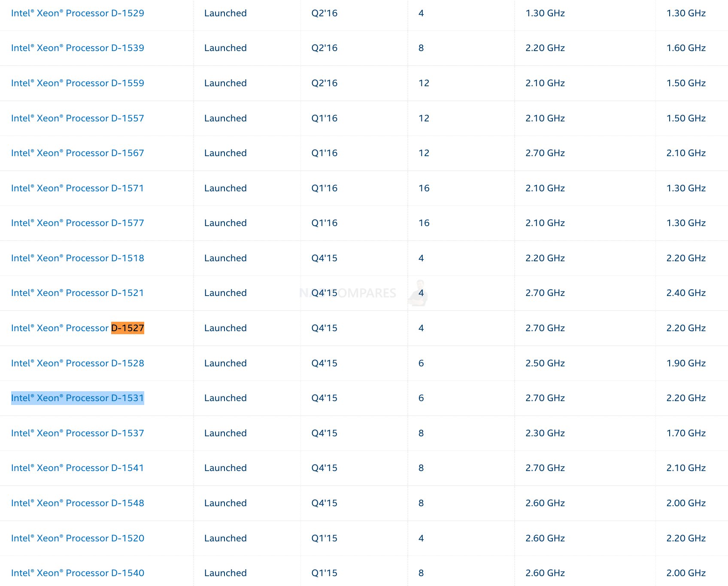Click the core count 8 in the D-1548 row
Viewport: 728px width, 586px height.
pyautogui.click(x=421, y=503)
